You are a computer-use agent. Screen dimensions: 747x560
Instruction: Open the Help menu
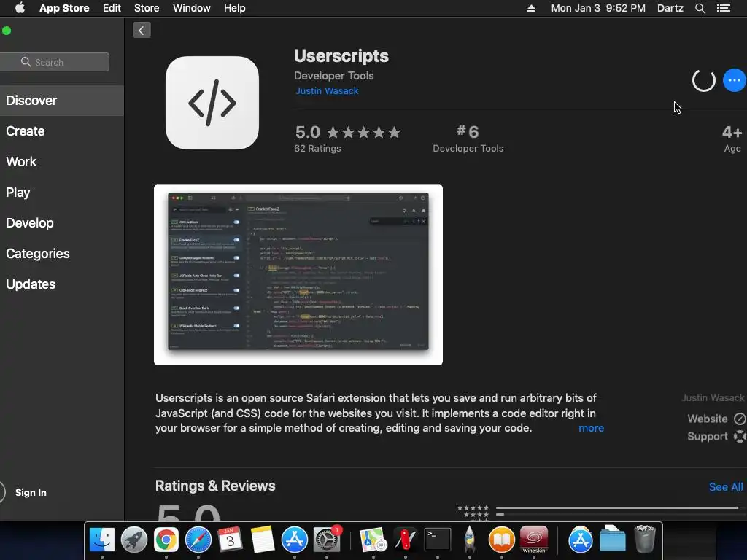coord(235,8)
